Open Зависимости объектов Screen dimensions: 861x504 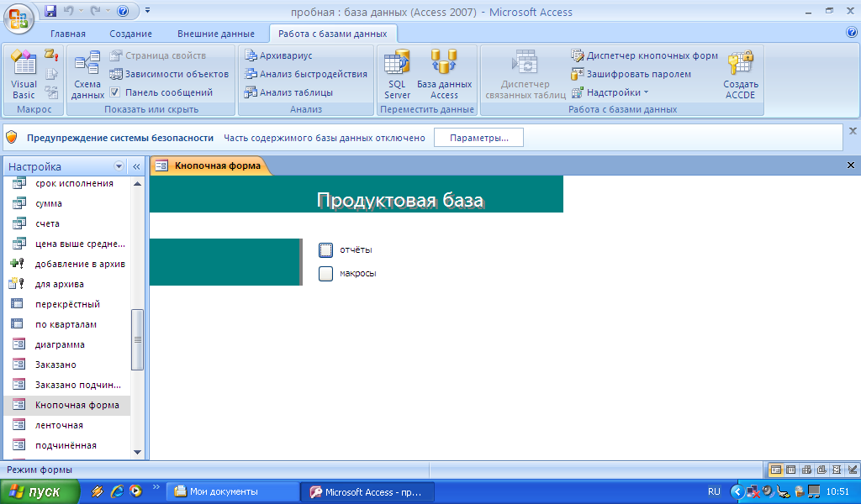pyautogui.click(x=169, y=74)
